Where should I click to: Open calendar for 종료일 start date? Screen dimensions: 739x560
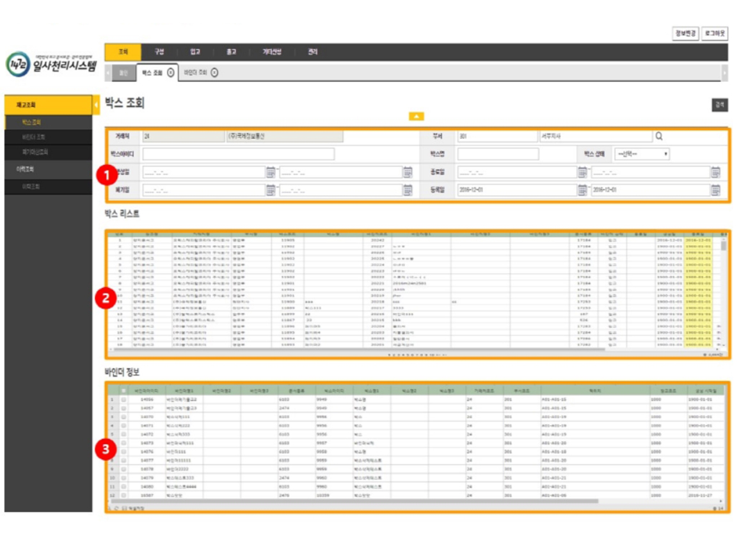(x=582, y=173)
